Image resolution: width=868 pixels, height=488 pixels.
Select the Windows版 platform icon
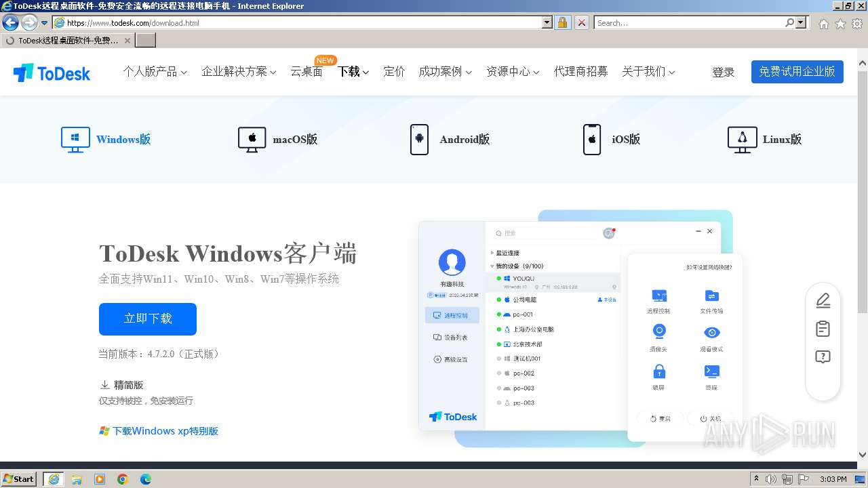click(x=75, y=140)
